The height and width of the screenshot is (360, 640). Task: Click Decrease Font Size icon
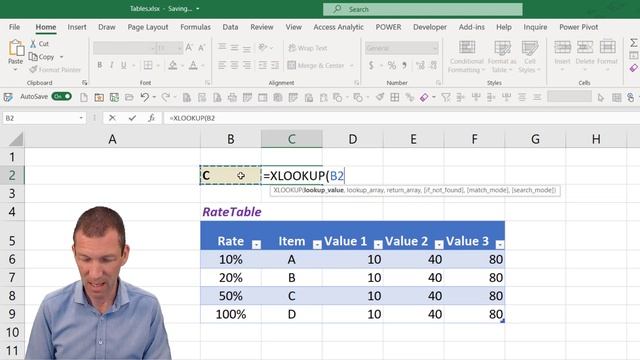202,48
